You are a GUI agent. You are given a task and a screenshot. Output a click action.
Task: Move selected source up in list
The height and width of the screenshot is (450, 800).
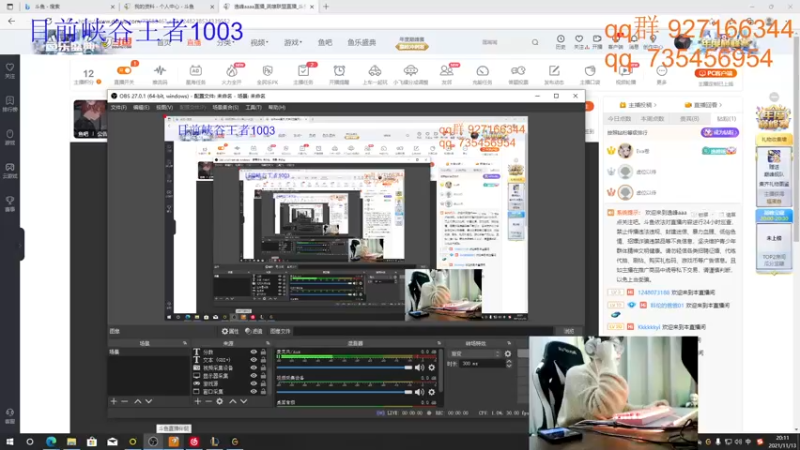click(233, 402)
